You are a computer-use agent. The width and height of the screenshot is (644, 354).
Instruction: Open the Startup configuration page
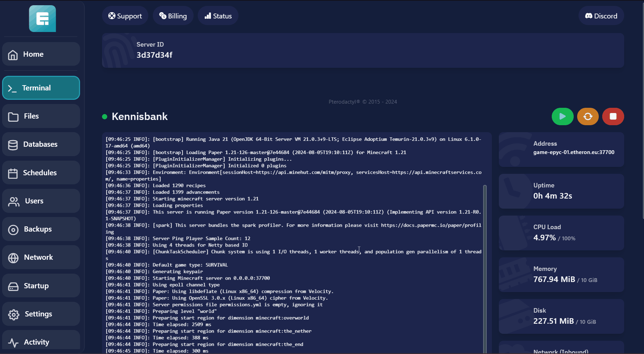41,286
